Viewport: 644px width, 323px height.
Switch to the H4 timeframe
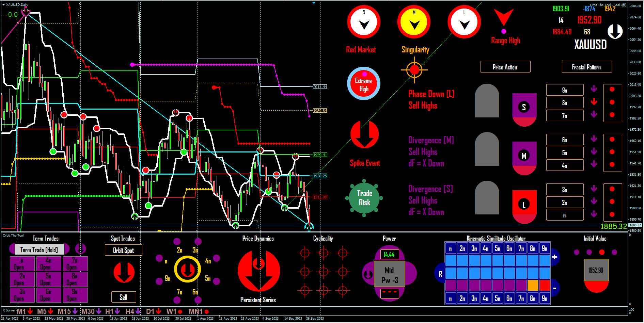(133, 311)
